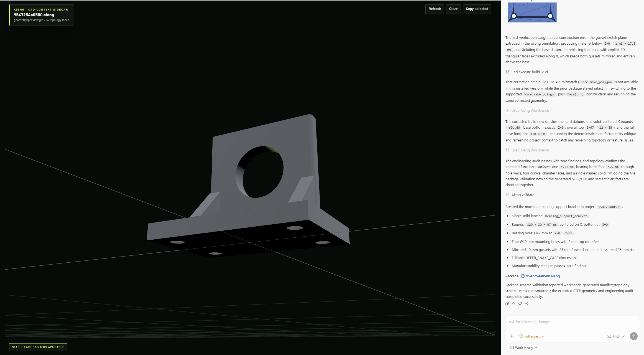Click the 9547254a0500.aieng title in the sidecar header

coord(34,15)
